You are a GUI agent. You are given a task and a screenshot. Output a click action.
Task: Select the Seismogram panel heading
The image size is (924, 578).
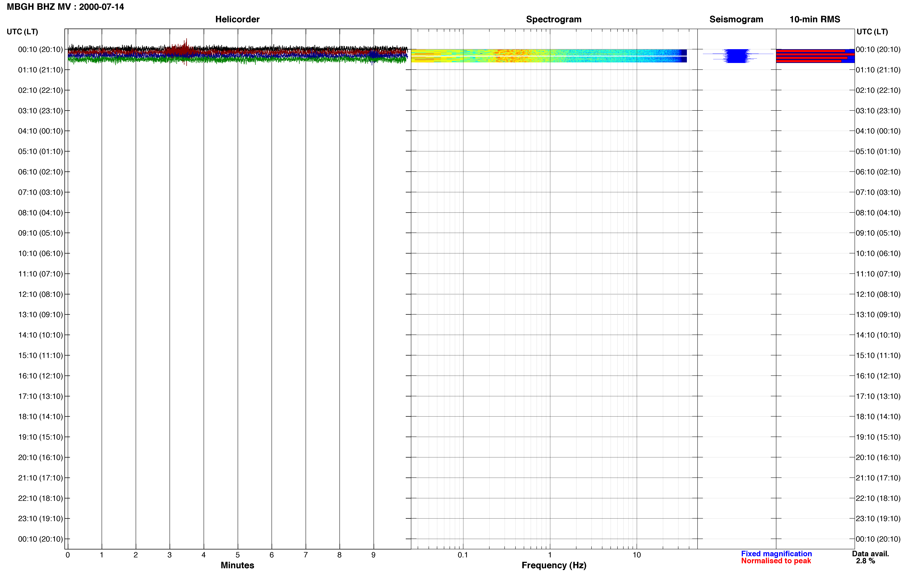click(x=736, y=20)
